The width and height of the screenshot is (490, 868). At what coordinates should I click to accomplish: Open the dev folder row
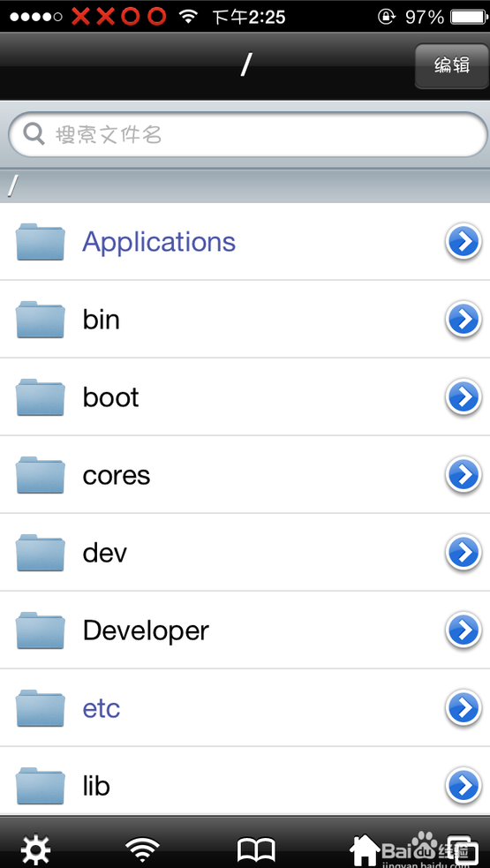coord(245,553)
